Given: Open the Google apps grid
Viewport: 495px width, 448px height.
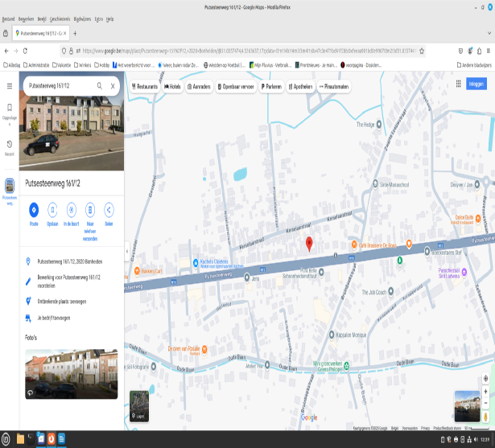Looking at the screenshot, I should (x=459, y=84).
